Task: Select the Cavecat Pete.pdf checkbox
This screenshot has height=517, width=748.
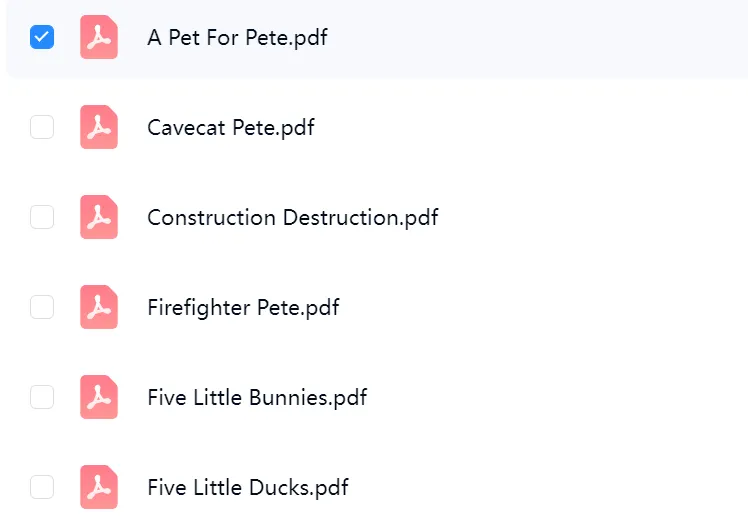Action: pyautogui.click(x=42, y=128)
